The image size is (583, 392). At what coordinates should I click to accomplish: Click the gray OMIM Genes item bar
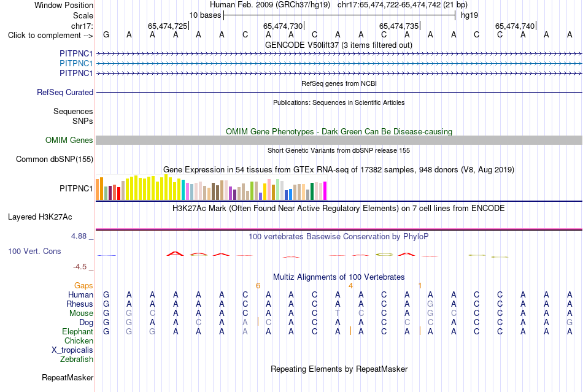339,140
